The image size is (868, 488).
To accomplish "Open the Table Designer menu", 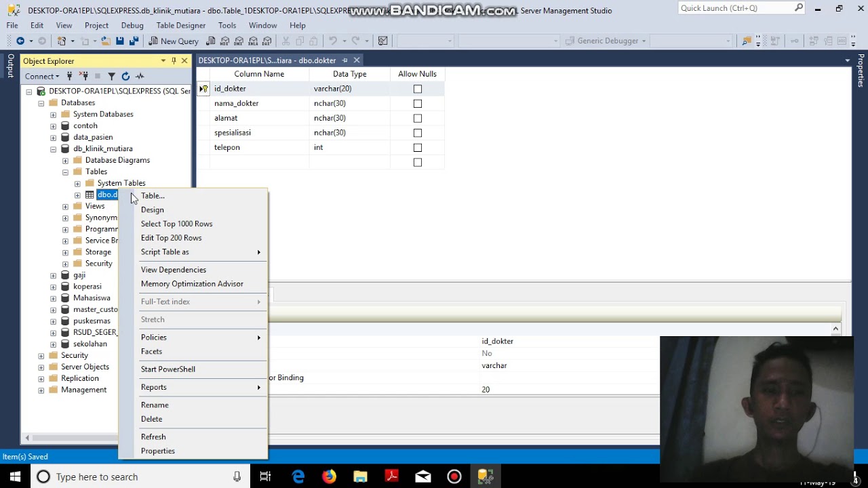I will [x=180, y=25].
